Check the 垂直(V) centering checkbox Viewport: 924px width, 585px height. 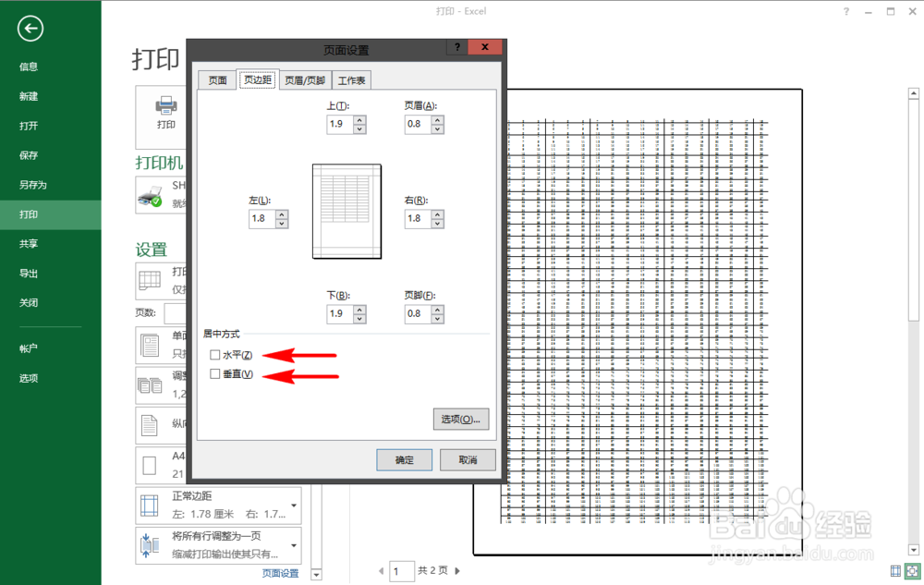[x=214, y=375]
